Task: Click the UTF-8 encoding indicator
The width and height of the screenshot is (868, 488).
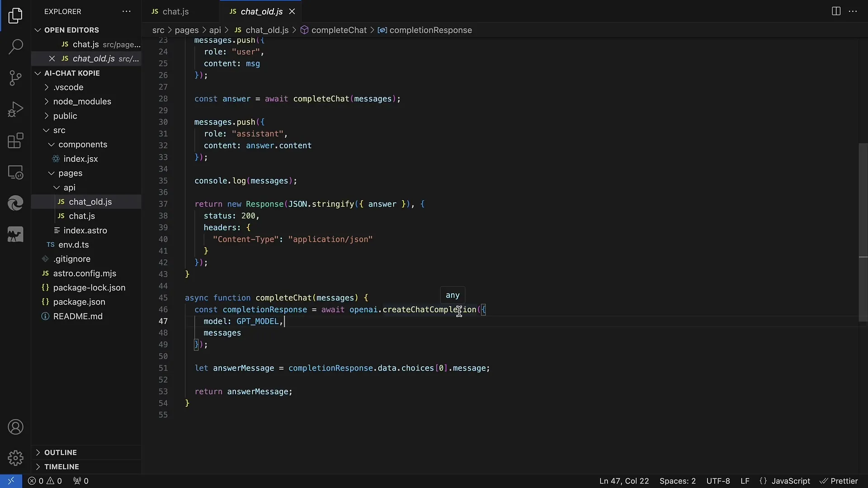Action: coord(718,481)
